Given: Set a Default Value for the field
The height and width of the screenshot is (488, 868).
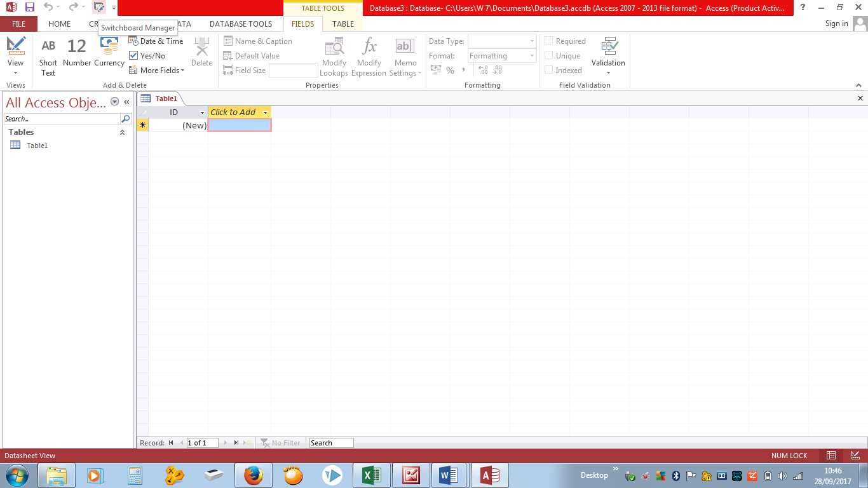Looking at the screenshot, I should click(x=252, y=55).
